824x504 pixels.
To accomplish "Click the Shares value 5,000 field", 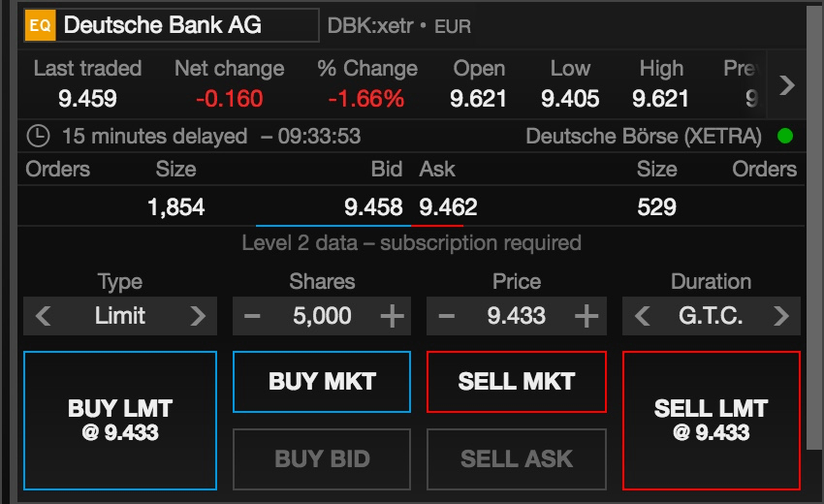I will click(x=322, y=316).
